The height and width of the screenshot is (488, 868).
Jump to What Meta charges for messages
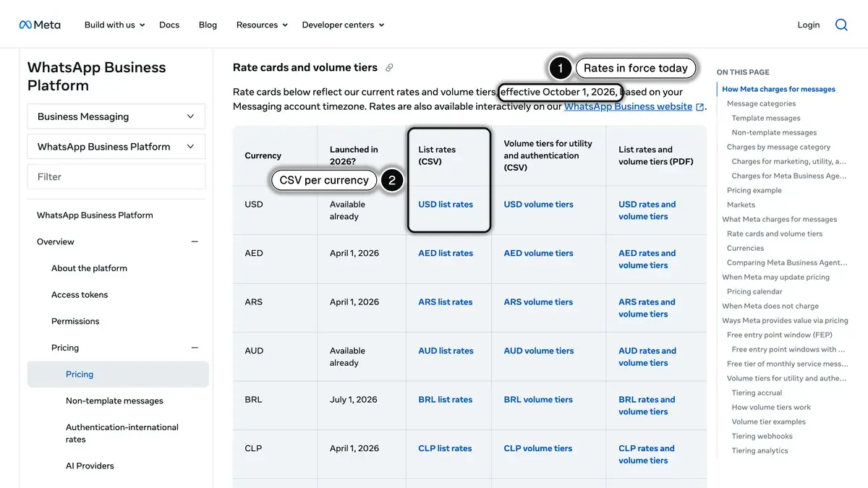pyautogui.click(x=779, y=220)
